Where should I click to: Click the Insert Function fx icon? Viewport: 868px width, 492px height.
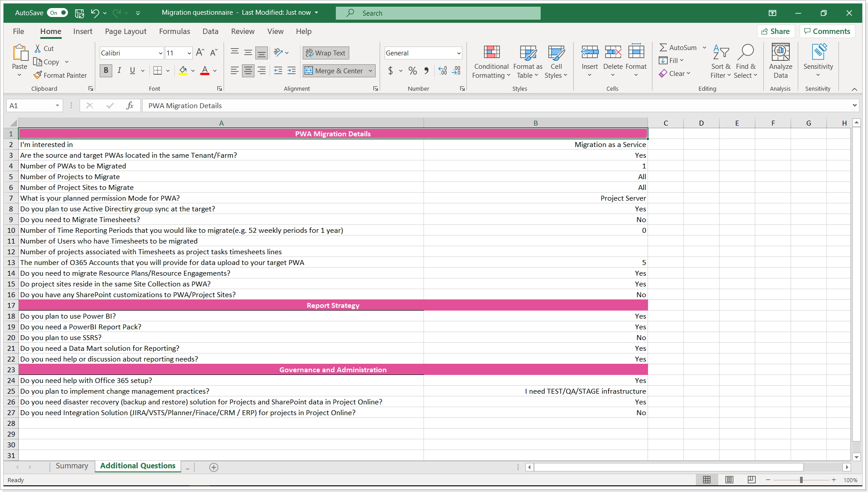tap(130, 105)
